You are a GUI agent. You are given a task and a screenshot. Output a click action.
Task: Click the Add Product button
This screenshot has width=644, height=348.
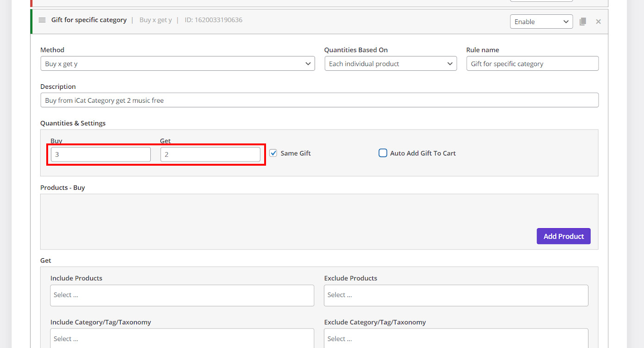(563, 236)
